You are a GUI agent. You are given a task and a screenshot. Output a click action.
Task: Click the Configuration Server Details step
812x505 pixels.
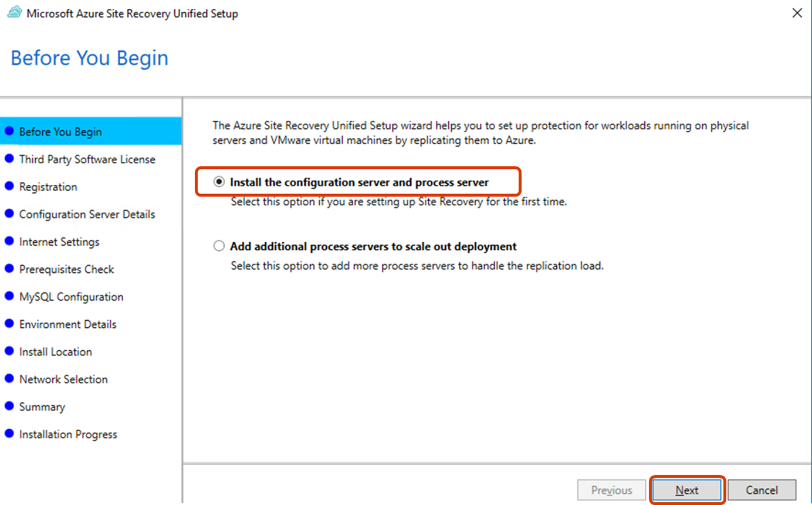click(x=87, y=214)
